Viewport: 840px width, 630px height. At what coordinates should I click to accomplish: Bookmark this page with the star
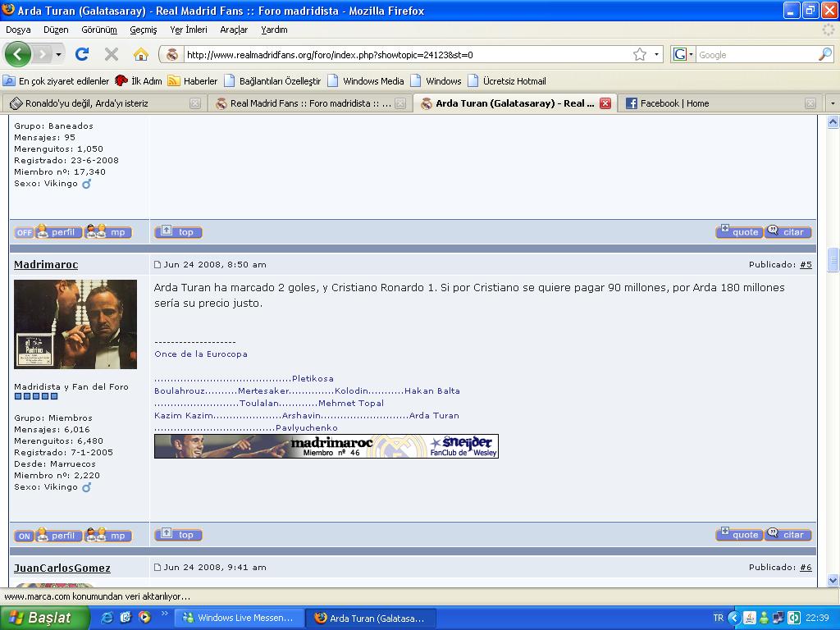[640, 54]
